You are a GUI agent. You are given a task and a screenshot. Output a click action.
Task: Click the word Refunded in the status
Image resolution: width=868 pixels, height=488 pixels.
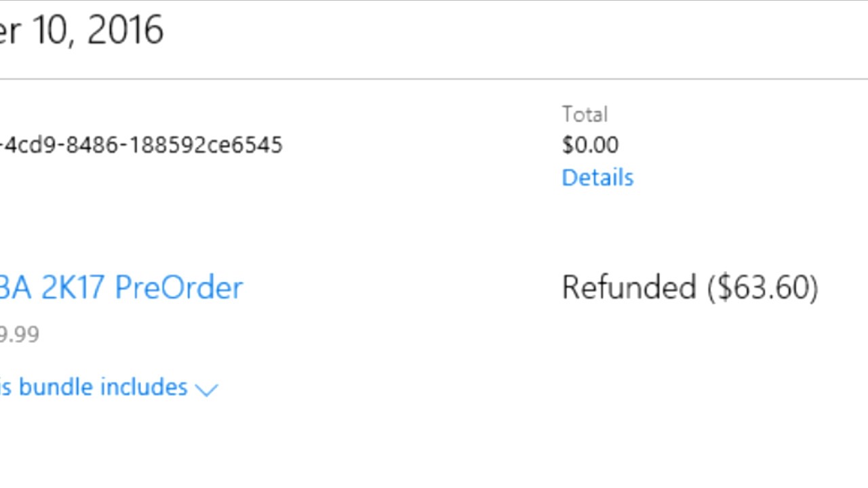click(x=629, y=287)
